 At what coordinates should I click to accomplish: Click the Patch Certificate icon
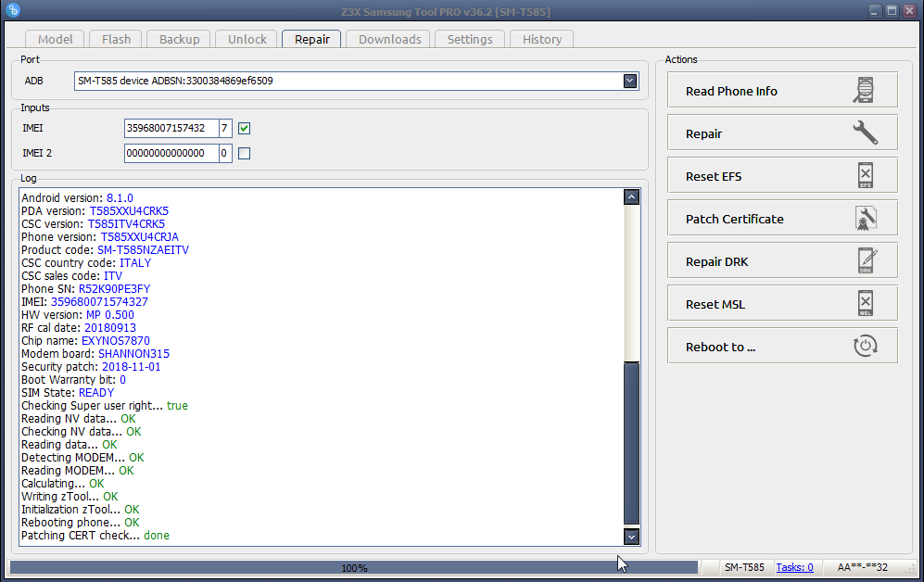point(865,219)
